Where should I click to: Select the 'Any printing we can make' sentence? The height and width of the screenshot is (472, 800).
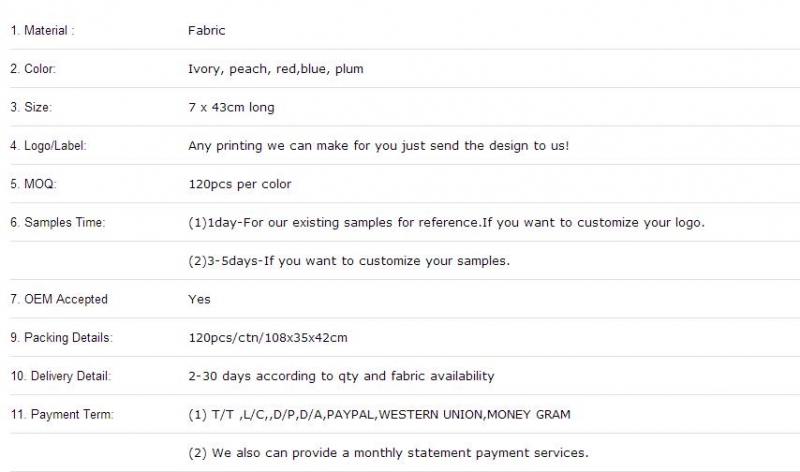(379, 145)
